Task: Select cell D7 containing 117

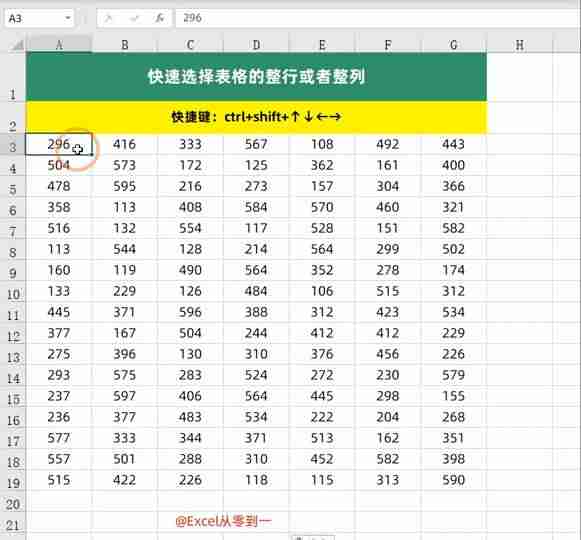Action: click(256, 228)
